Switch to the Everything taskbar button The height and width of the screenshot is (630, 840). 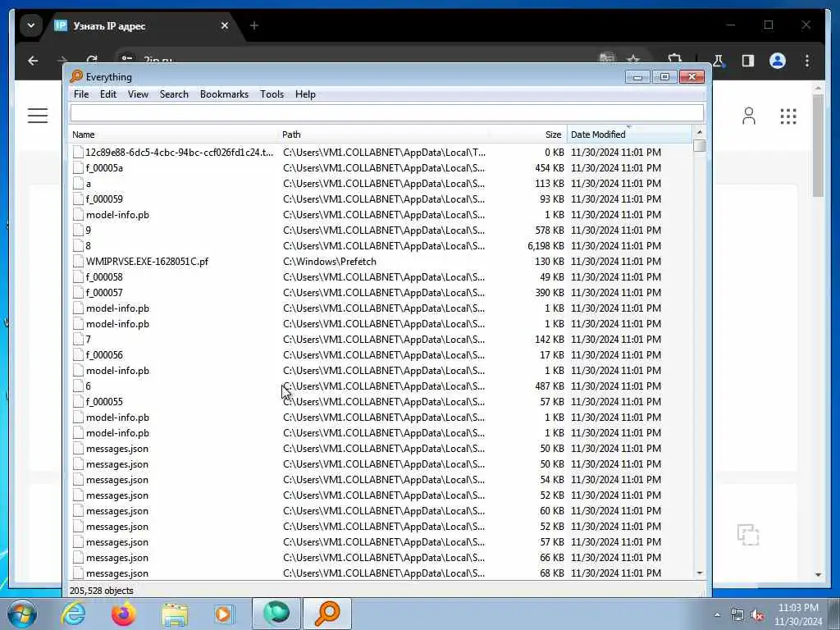point(327,614)
